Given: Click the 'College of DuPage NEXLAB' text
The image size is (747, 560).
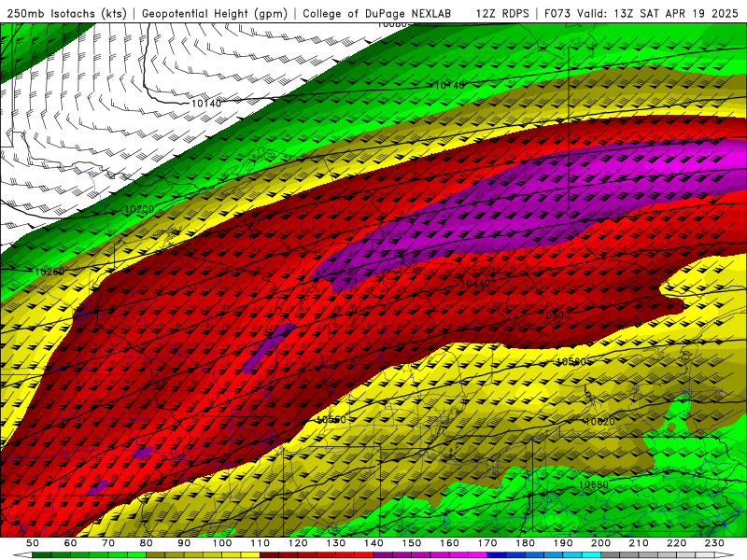Looking at the screenshot, I should click(376, 13).
